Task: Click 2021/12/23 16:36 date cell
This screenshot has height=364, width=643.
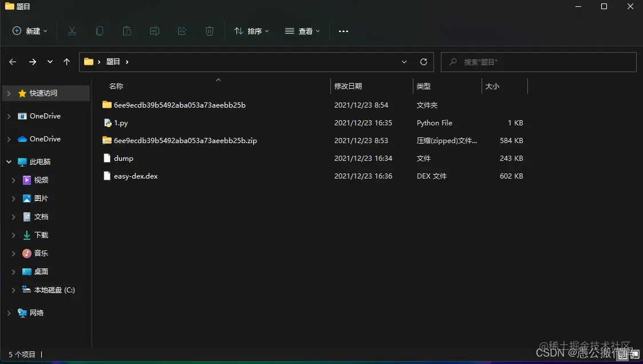Action: click(364, 176)
